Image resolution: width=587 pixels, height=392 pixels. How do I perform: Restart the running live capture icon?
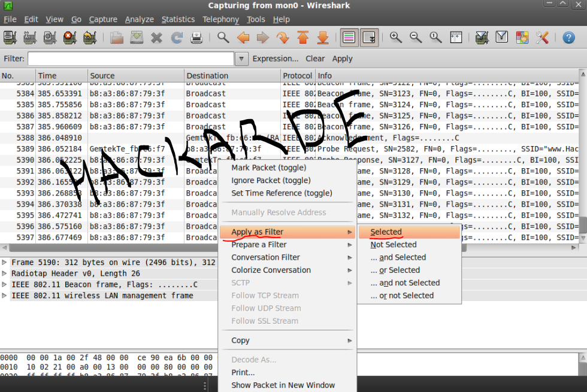89,37
